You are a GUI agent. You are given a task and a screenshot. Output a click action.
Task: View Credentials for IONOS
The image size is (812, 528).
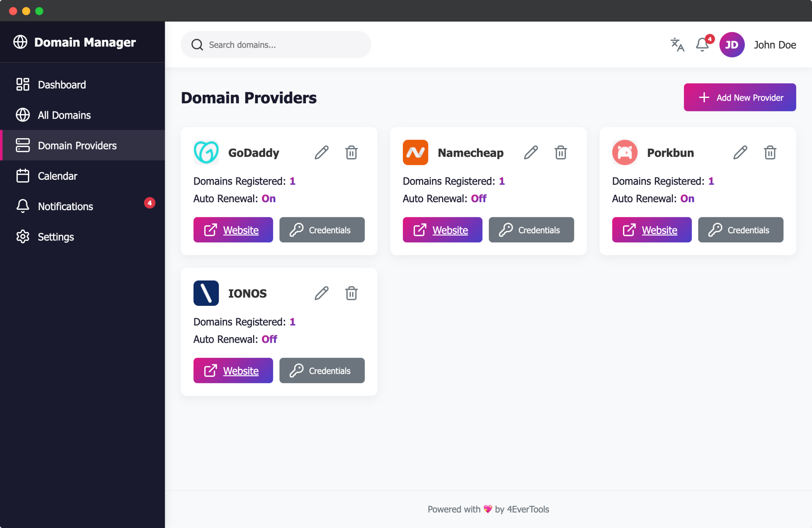(322, 371)
